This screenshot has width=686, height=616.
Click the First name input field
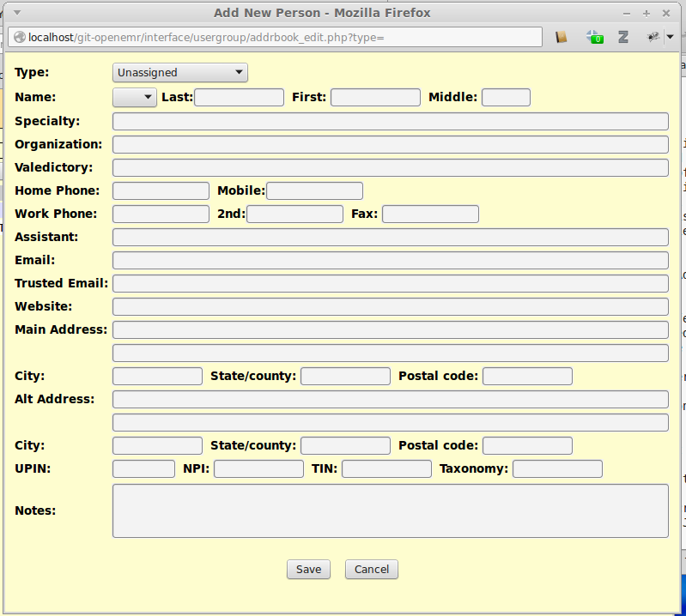[375, 97]
